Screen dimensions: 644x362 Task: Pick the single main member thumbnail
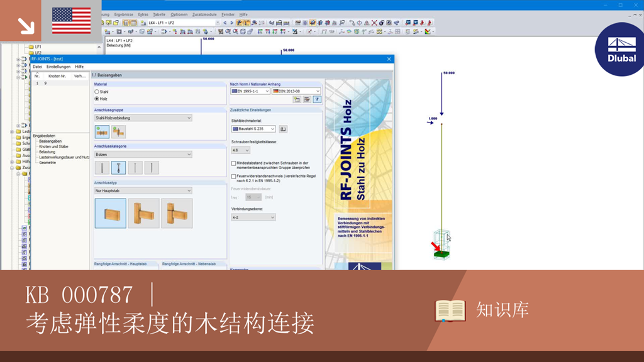pyautogui.click(x=111, y=214)
